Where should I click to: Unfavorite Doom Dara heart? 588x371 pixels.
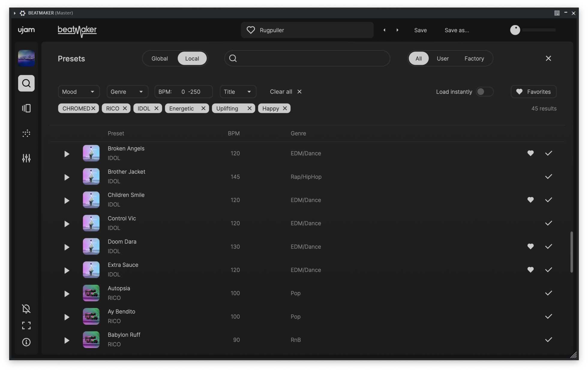tap(530, 246)
